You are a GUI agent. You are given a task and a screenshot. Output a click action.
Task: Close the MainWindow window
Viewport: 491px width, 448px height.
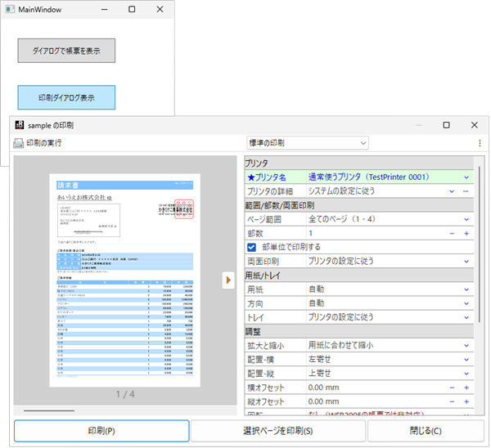[x=160, y=9]
